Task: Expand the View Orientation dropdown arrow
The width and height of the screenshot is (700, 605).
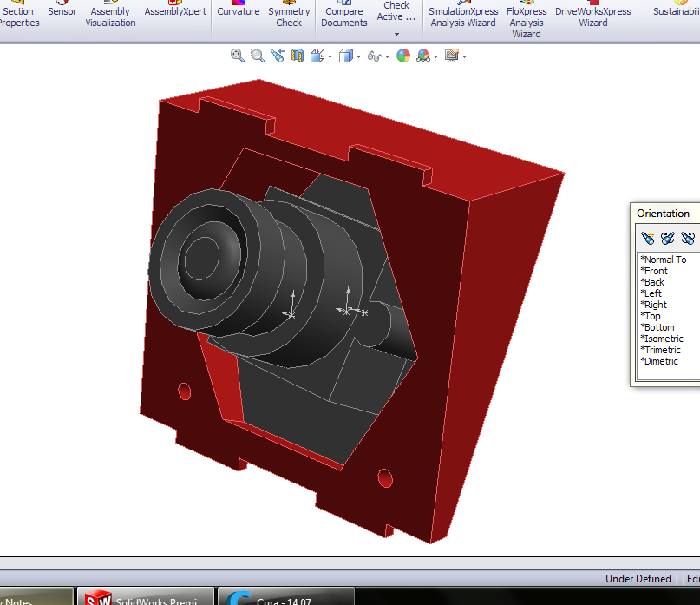Action: (x=330, y=56)
